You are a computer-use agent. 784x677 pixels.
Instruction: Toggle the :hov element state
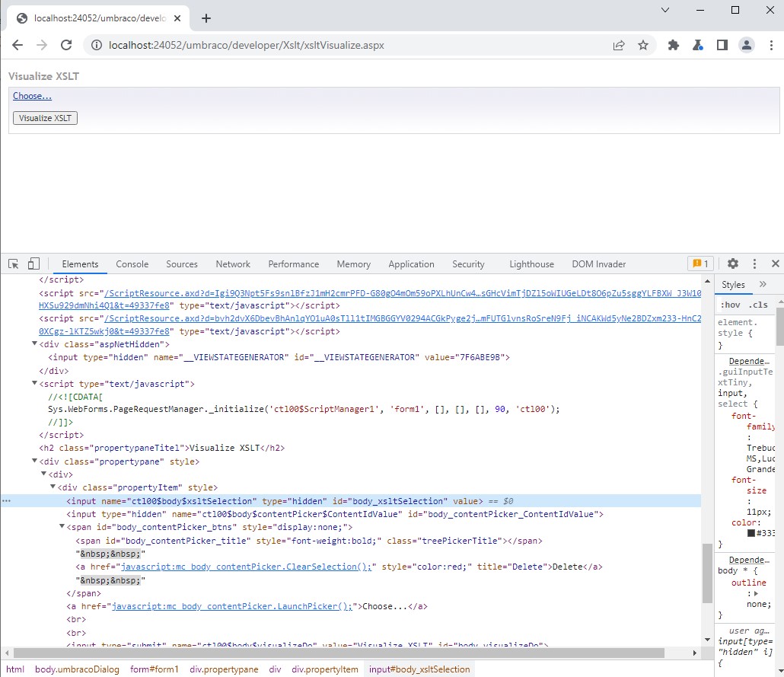pos(730,305)
